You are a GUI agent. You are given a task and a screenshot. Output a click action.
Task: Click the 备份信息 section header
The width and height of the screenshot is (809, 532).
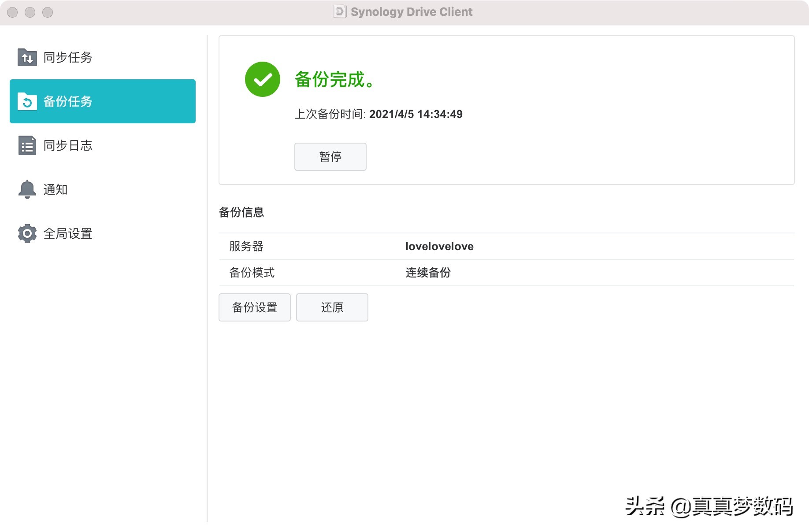[242, 212]
